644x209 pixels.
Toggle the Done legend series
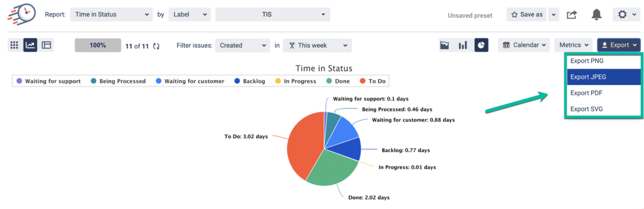[x=338, y=81]
